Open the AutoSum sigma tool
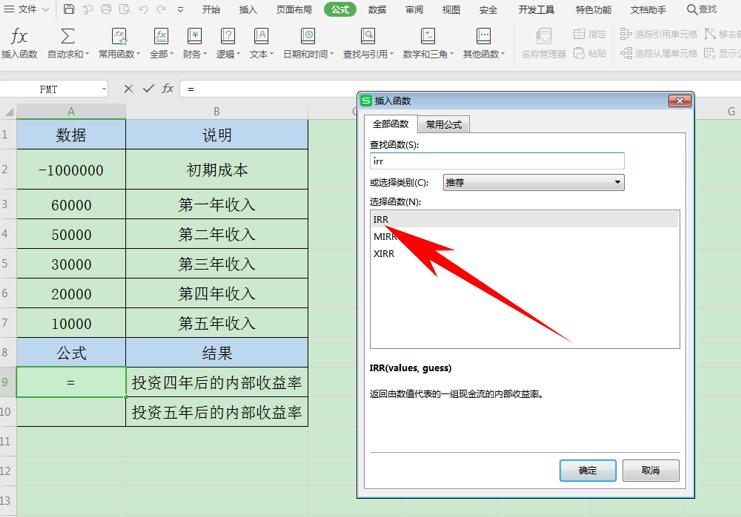The height and width of the screenshot is (517, 741). [x=67, y=36]
